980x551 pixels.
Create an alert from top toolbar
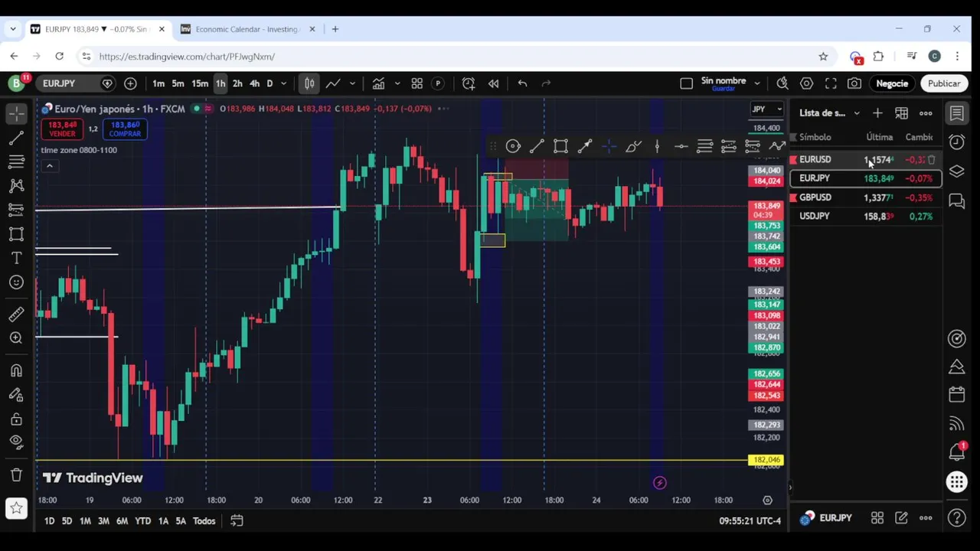[x=469, y=83]
